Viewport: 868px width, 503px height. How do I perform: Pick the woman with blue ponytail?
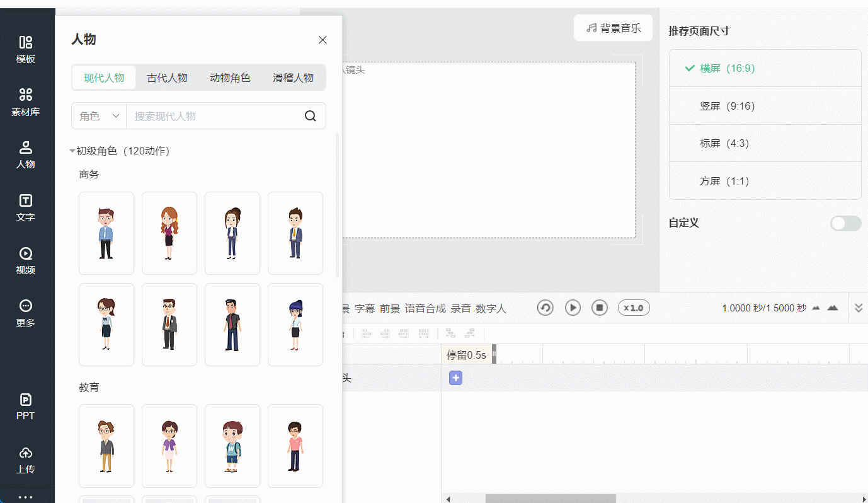pyautogui.click(x=295, y=325)
